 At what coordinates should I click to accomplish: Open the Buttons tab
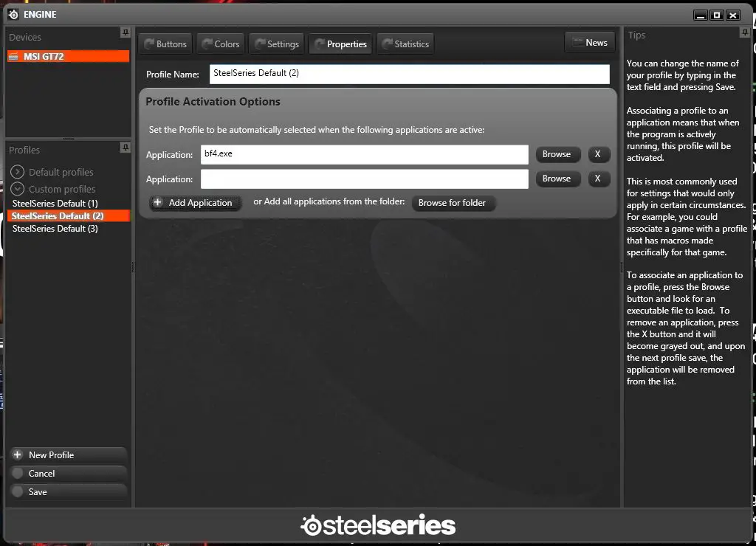[x=165, y=44]
